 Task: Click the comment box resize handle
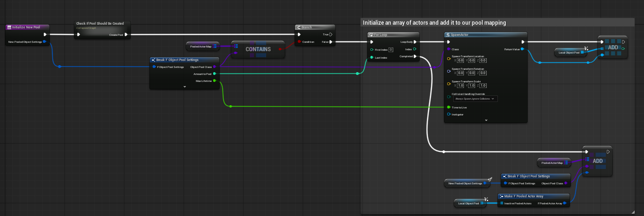[632, 212]
